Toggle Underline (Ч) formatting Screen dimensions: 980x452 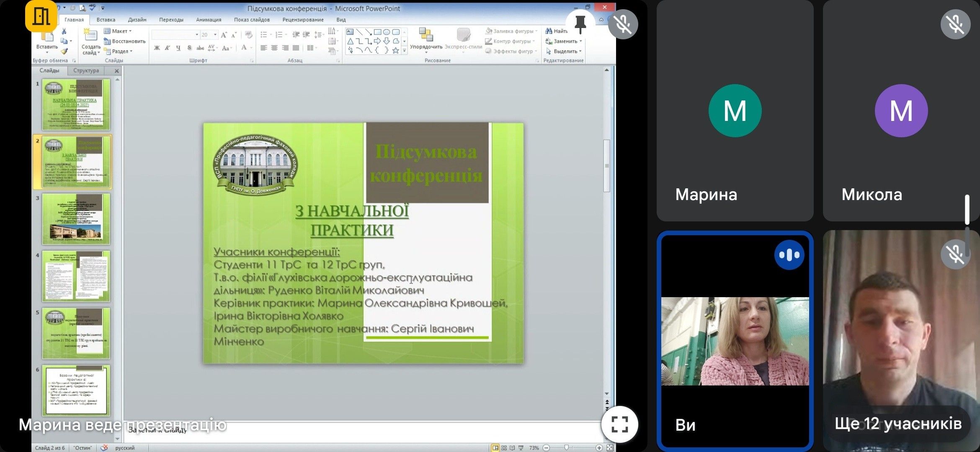tap(178, 48)
